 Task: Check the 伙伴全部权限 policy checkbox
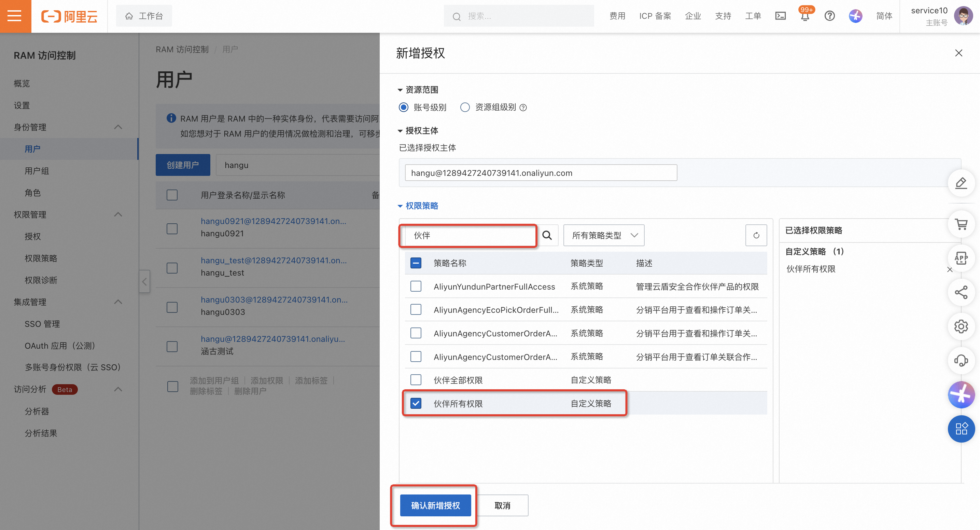pos(416,380)
